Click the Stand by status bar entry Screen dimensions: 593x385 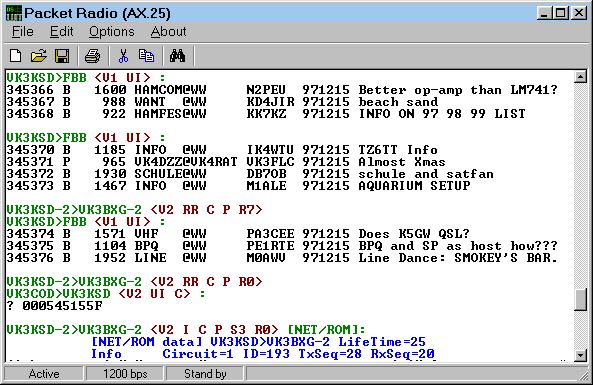point(205,374)
